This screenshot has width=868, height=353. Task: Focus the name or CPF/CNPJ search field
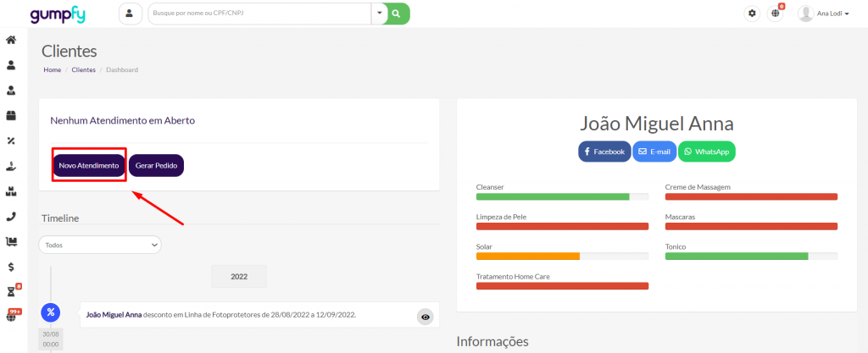pyautogui.click(x=259, y=14)
